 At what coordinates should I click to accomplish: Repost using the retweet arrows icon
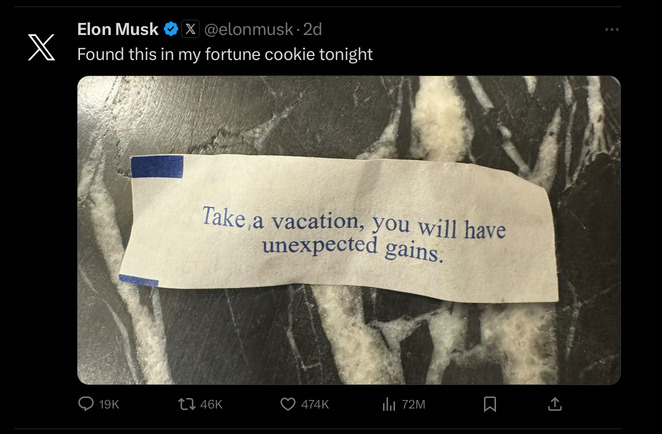[183, 404]
